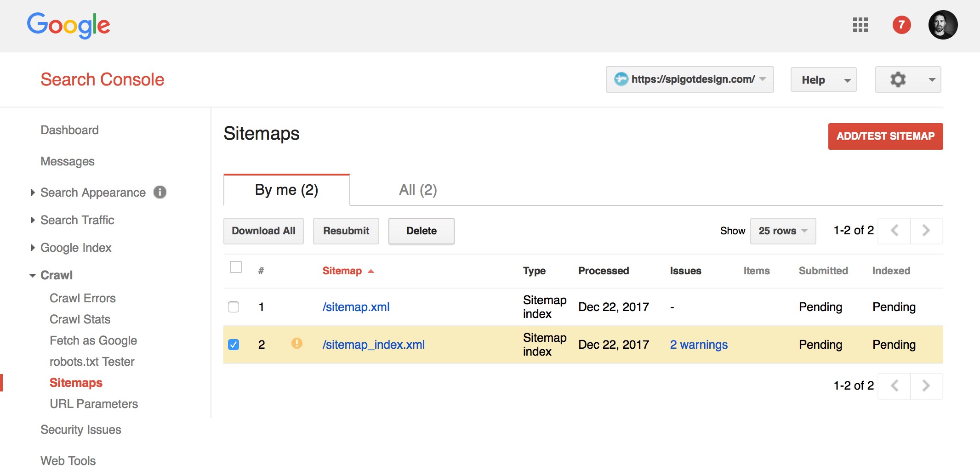Open Crawl Errors in the sidebar
This screenshot has width=980, height=476.
[x=83, y=298]
